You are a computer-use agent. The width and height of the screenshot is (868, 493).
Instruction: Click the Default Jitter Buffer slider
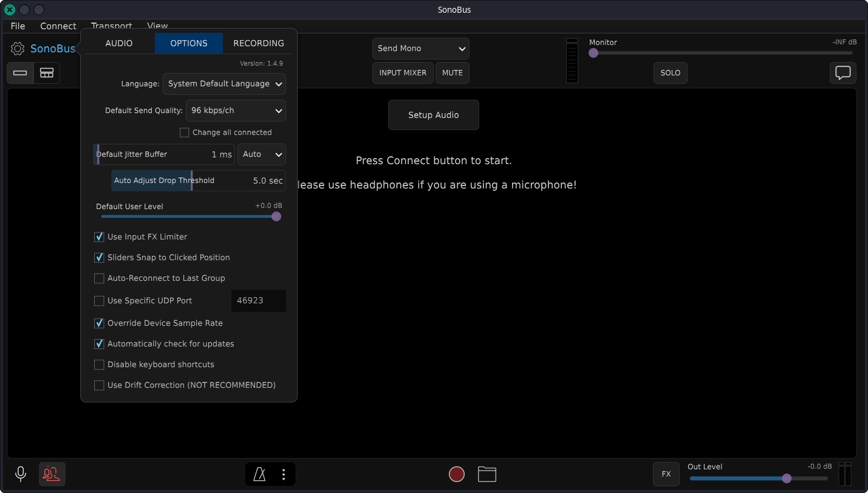point(164,154)
